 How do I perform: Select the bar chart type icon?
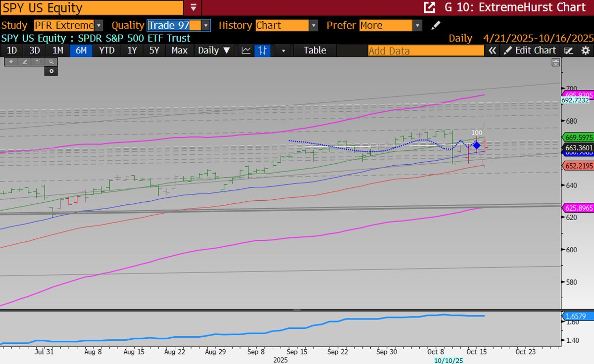point(263,50)
